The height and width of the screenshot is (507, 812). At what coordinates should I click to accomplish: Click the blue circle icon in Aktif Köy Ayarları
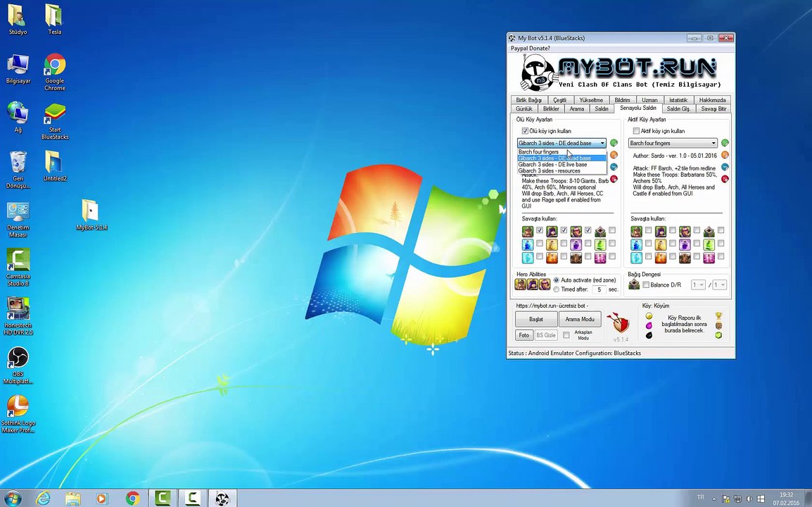725,167
